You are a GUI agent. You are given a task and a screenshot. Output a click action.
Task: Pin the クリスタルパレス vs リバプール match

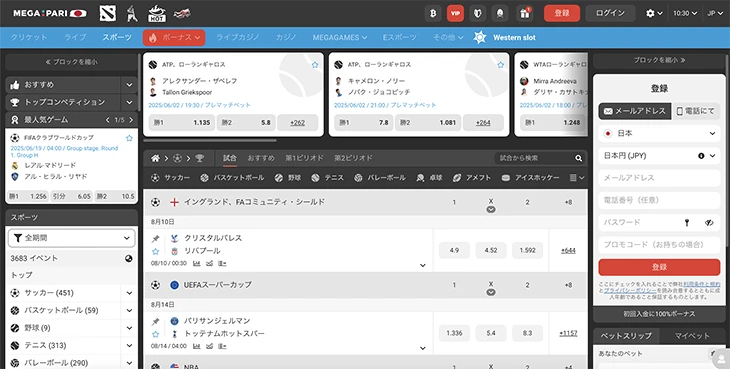[155, 239]
